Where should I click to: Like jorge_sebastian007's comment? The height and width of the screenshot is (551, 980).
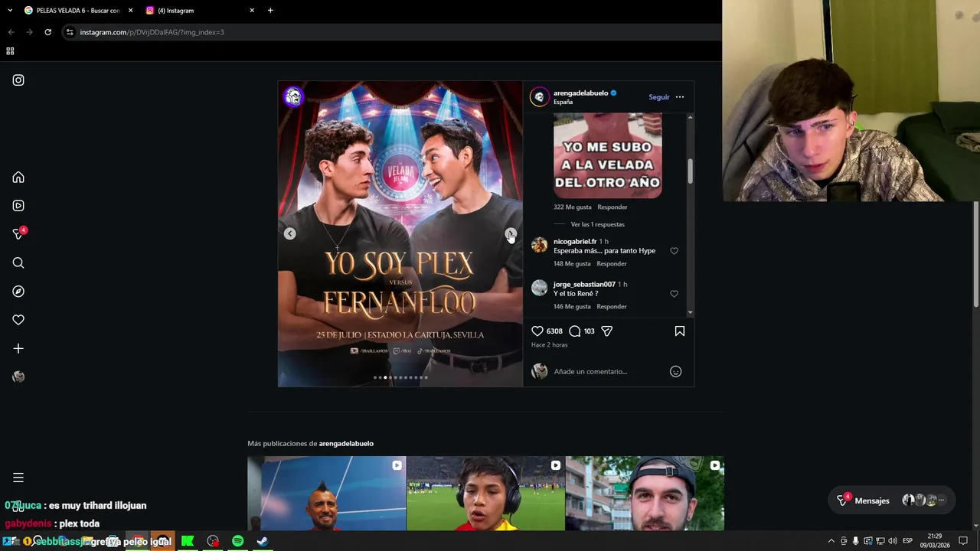pos(674,294)
